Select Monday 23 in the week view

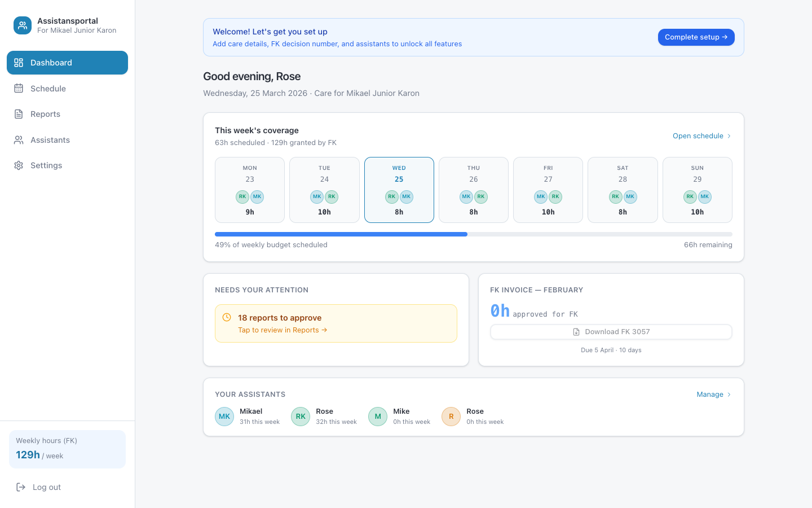tap(249, 190)
